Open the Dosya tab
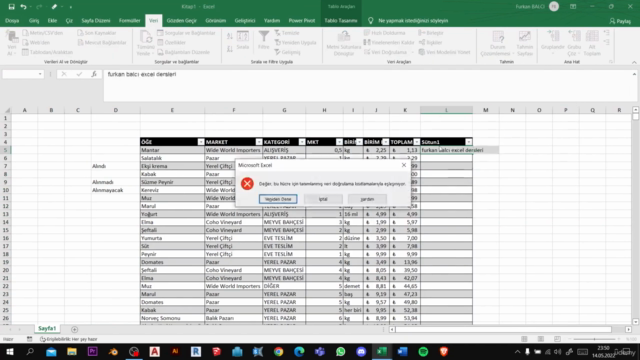This screenshot has width=640, height=360. pos(12,21)
